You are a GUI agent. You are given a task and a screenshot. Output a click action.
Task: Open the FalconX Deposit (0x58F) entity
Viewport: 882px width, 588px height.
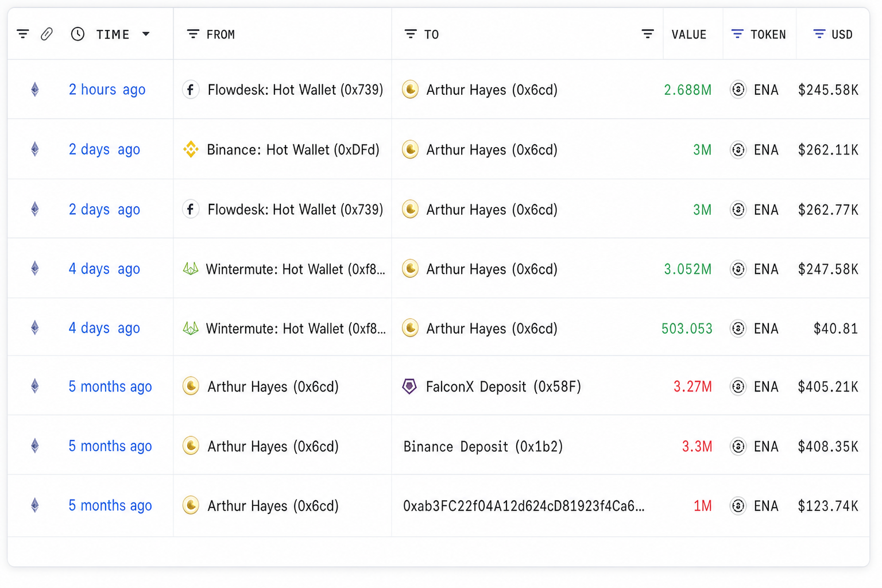tap(504, 386)
